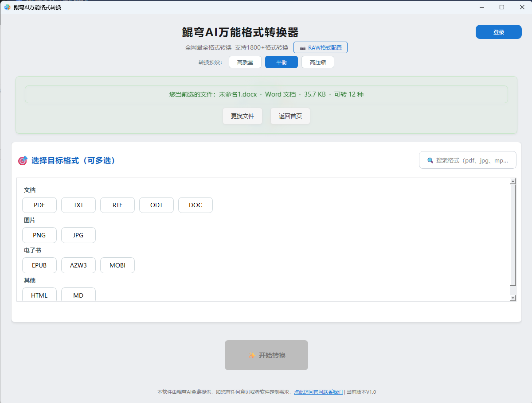Viewport: 532px width, 403px height.
Task: Choose DOC as target format
Action: [x=196, y=205]
